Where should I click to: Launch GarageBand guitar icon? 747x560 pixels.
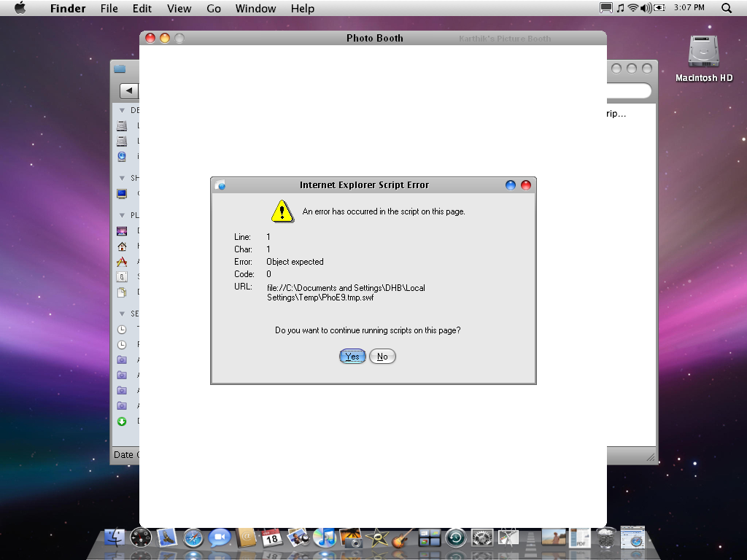[x=403, y=538]
